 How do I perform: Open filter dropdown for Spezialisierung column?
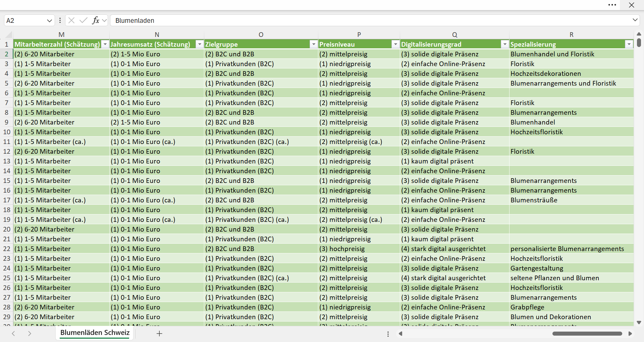(x=629, y=44)
